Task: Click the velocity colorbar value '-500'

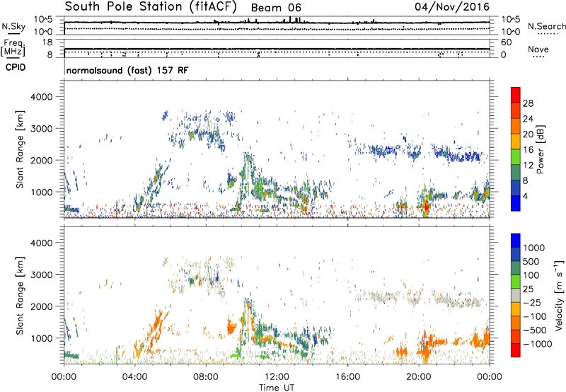Action: coord(535,330)
